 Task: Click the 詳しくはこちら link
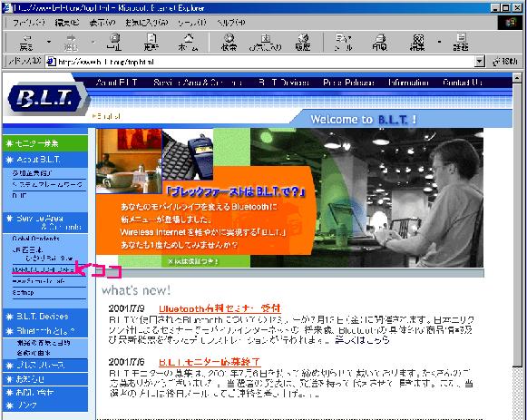362,340
